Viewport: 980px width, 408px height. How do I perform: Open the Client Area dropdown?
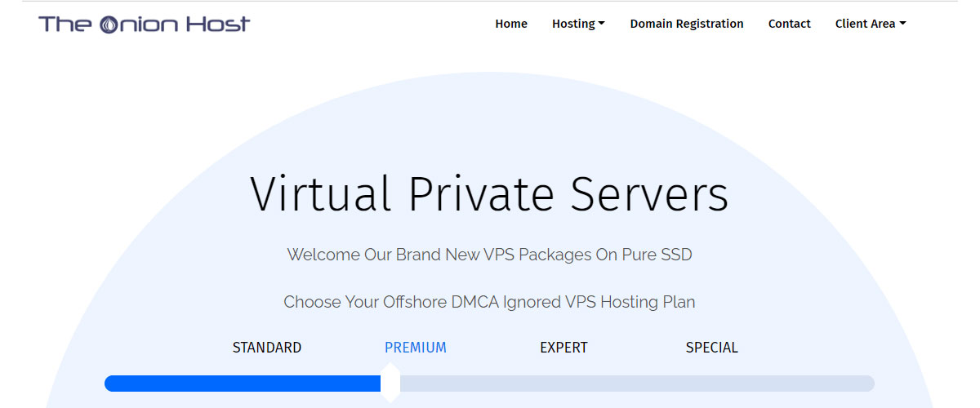[871, 24]
